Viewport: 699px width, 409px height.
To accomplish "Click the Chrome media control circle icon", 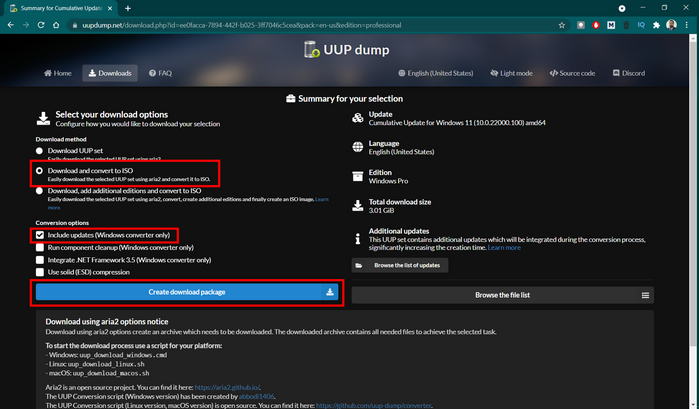I will tap(622, 8).
